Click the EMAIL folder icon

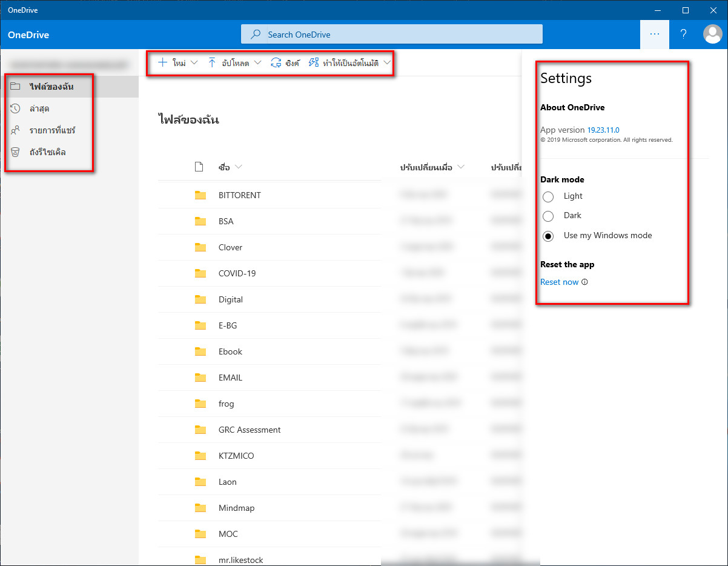(x=200, y=378)
